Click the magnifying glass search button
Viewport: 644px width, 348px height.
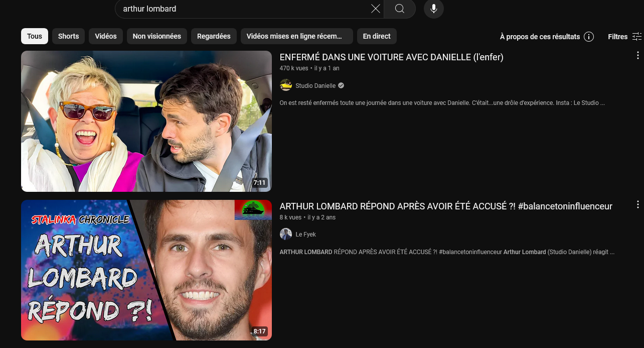click(x=400, y=9)
